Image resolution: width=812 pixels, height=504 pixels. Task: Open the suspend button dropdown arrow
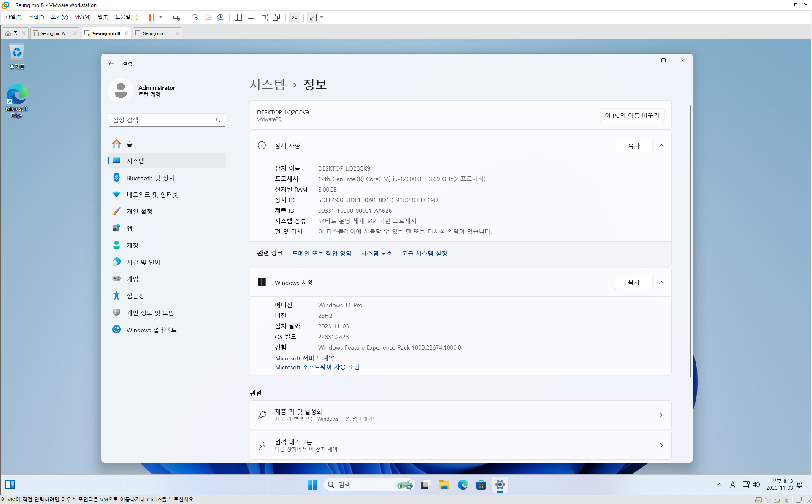[161, 17]
